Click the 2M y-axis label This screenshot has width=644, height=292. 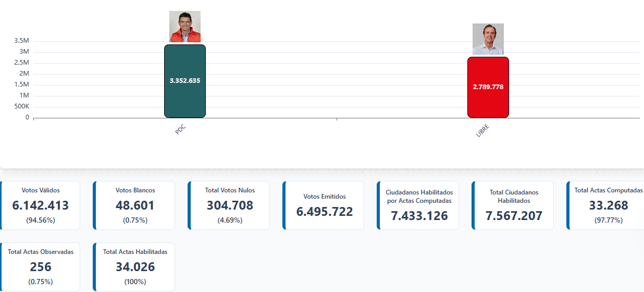click(x=24, y=74)
